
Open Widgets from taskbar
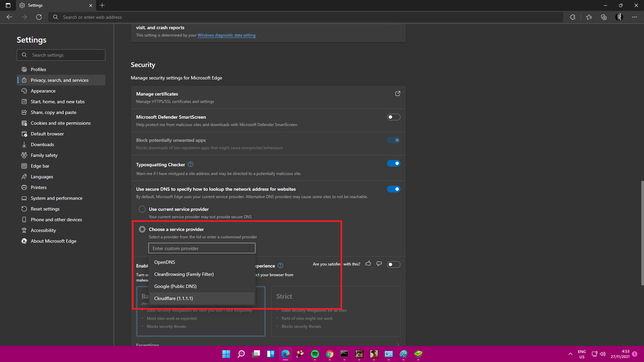point(271,354)
